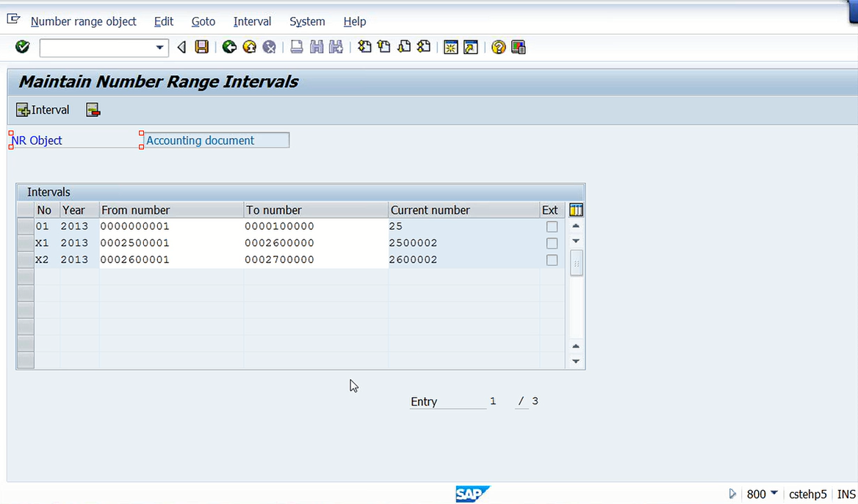Click the Current number column header
Image resolution: width=858 pixels, height=504 pixels.
[464, 210]
